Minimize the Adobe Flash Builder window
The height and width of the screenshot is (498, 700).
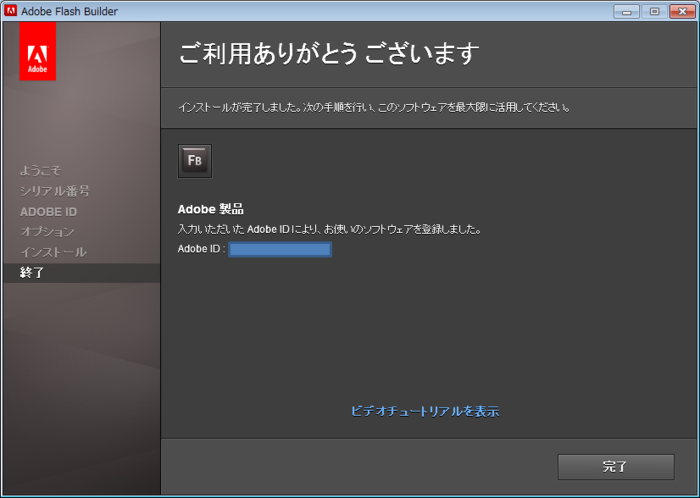pyautogui.click(x=626, y=12)
